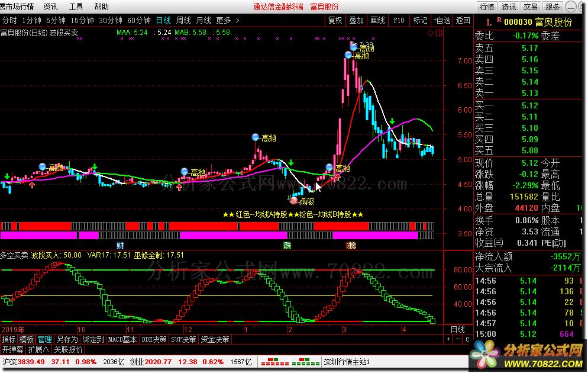Click the 关联报价 button
The height and width of the screenshot is (373, 588).
tap(68, 349)
